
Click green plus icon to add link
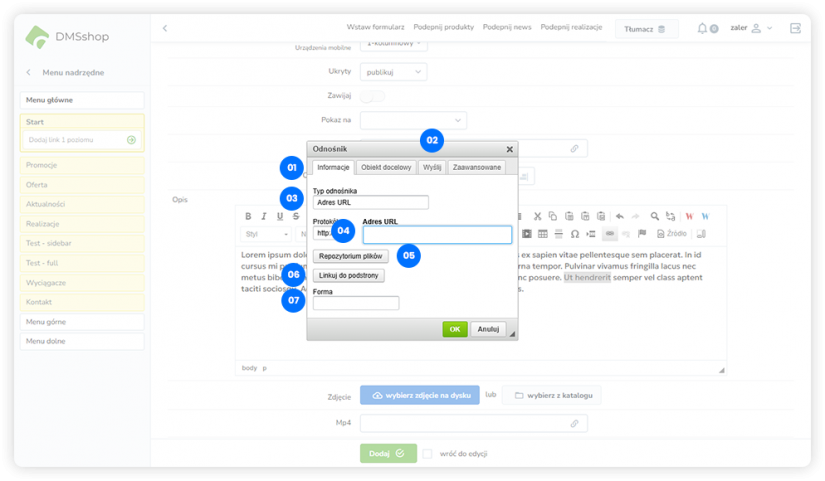point(131,140)
